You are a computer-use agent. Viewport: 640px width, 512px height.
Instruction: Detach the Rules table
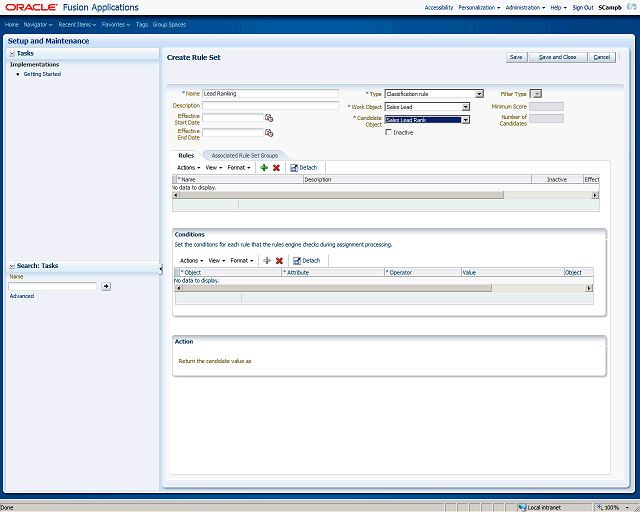point(303,168)
